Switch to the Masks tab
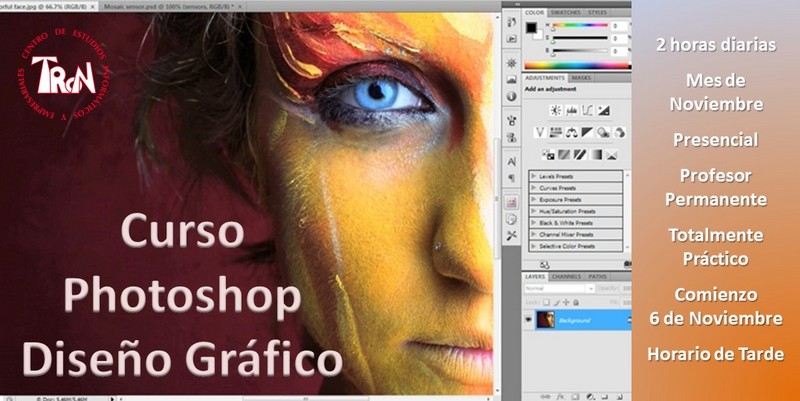Image resolution: width=800 pixels, height=401 pixels. tap(581, 78)
